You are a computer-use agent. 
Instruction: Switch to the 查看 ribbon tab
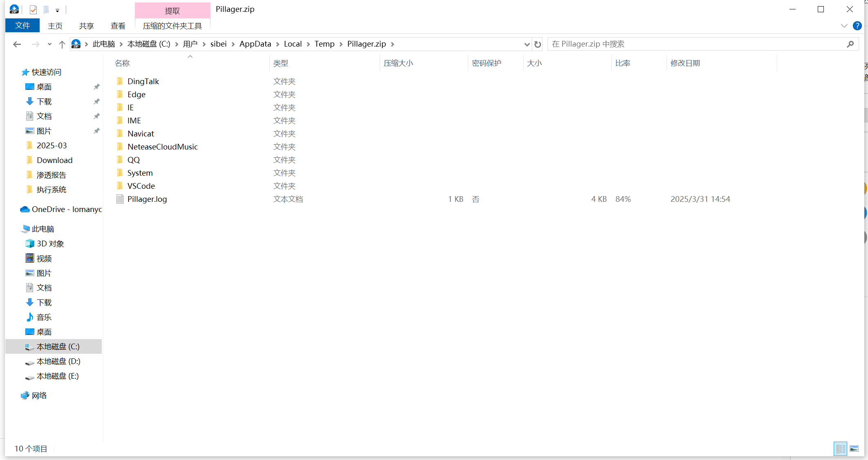(118, 26)
